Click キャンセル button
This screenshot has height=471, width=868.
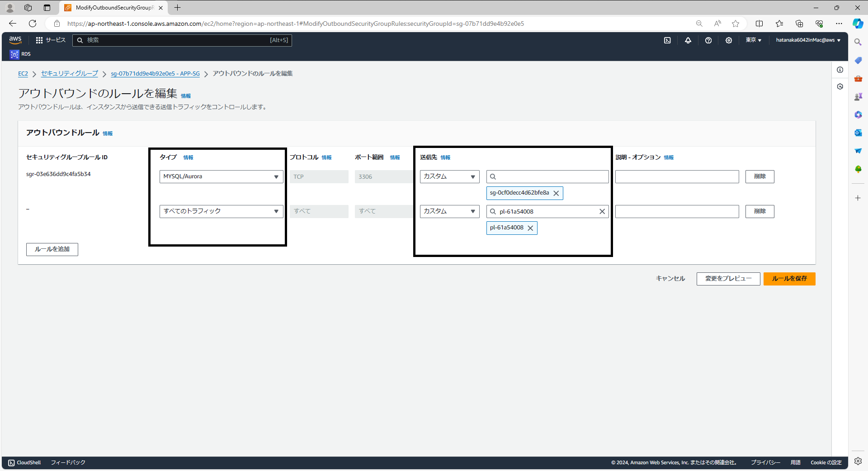click(670, 279)
